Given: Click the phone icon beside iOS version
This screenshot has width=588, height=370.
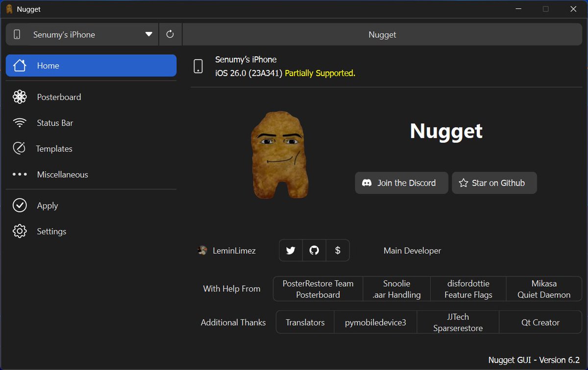Looking at the screenshot, I should (x=198, y=66).
